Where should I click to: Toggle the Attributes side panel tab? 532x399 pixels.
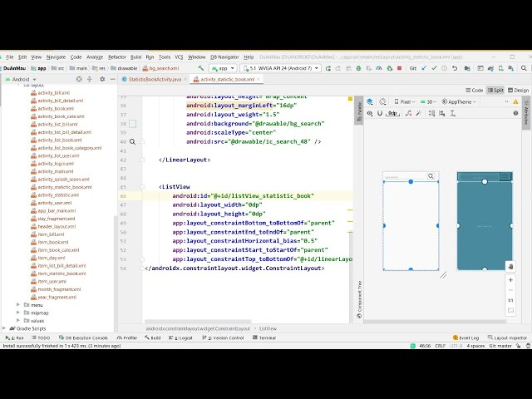[526, 112]
